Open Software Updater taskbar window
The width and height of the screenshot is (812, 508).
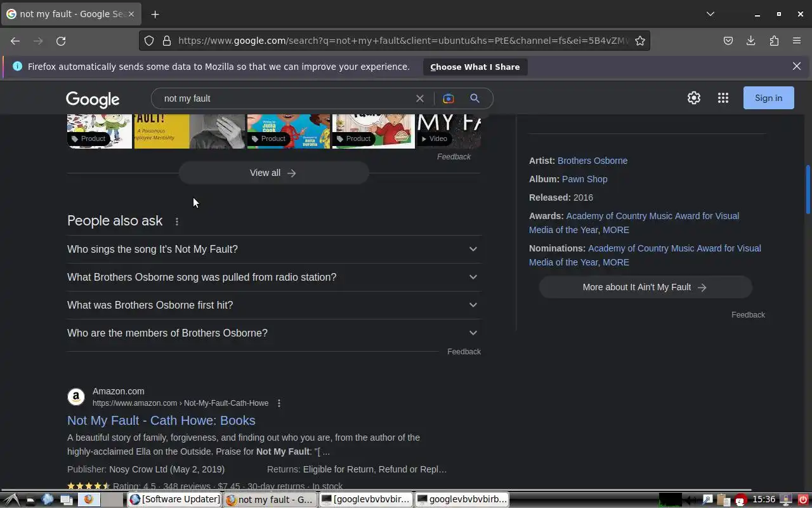pos(174,500)
